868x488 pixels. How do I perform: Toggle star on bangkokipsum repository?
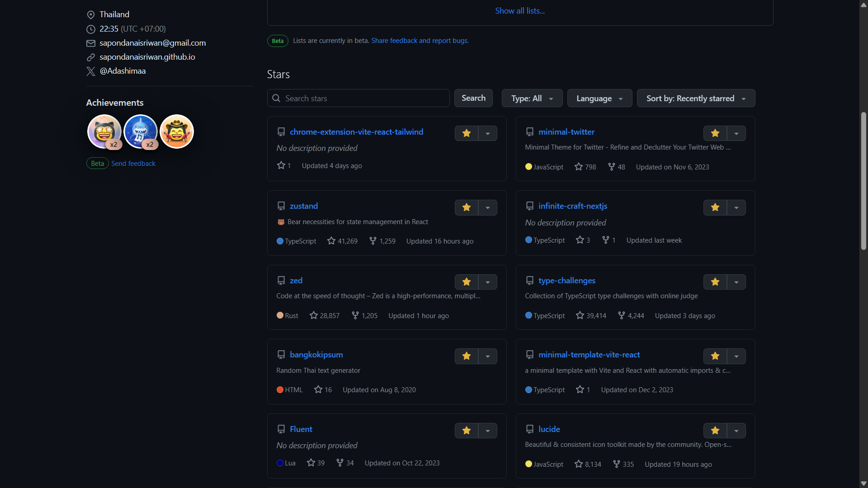(x=467, y=356)
